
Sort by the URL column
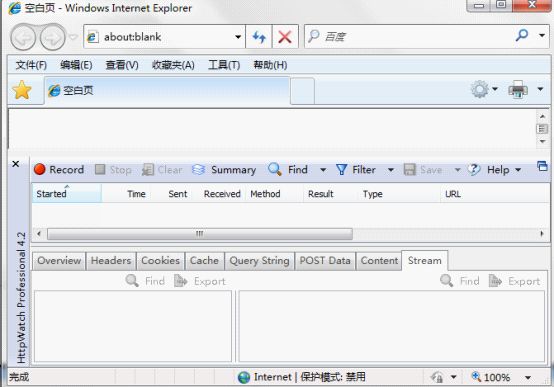(495, 193)
